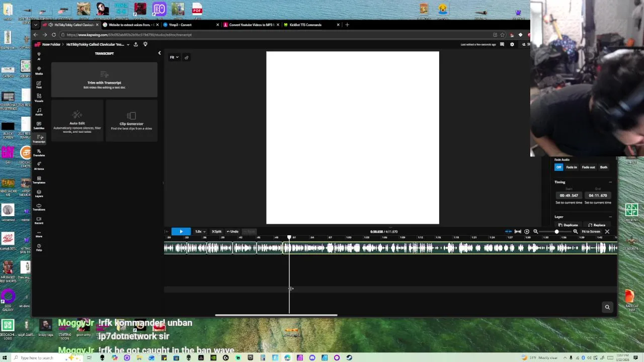Click the timeline horizontal scrollbar
This screenshot has height=362, width=644.
[x=276, y=315]
